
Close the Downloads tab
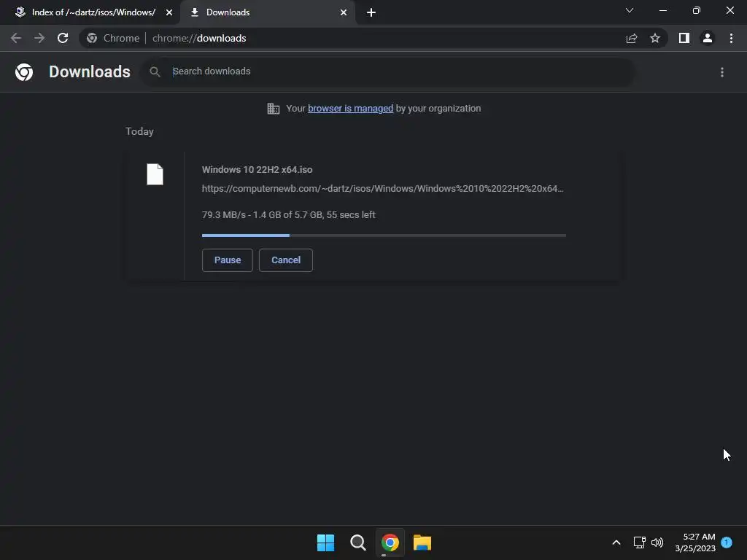(344, 12)
